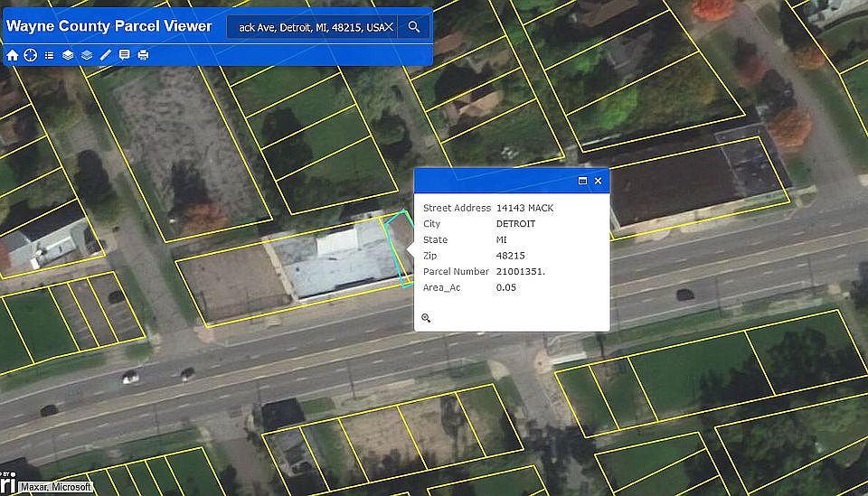Open the Details comment bubble icon
868x496 pixels.
pyautogui.click(x=125, y=55)
